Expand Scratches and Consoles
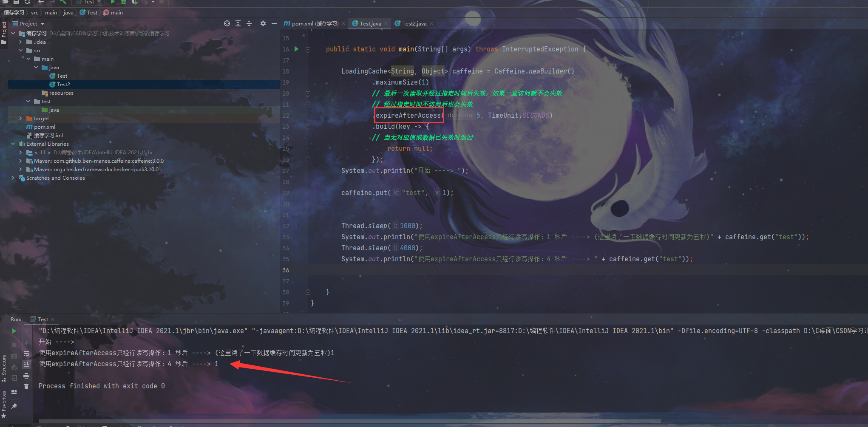This screenshot has height=427, width=868. [13, 178]
